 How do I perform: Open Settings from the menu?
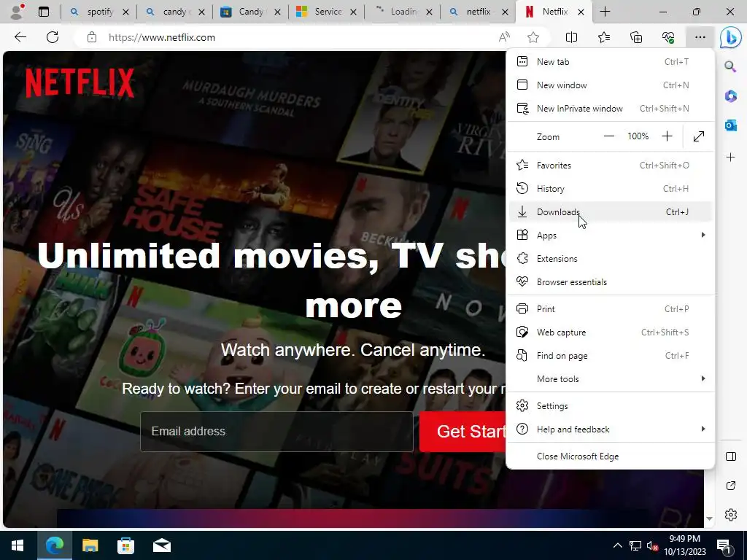click(611, 405)
